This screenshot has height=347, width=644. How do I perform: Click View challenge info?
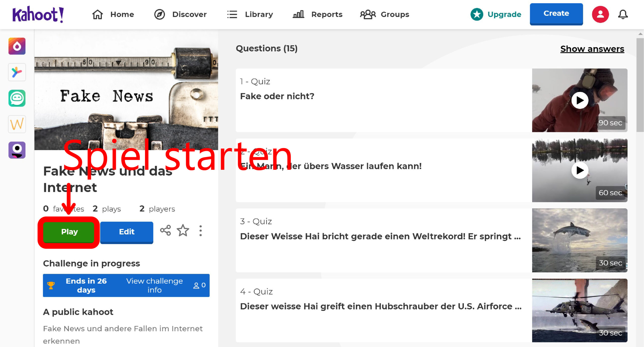tap(154, 285)
